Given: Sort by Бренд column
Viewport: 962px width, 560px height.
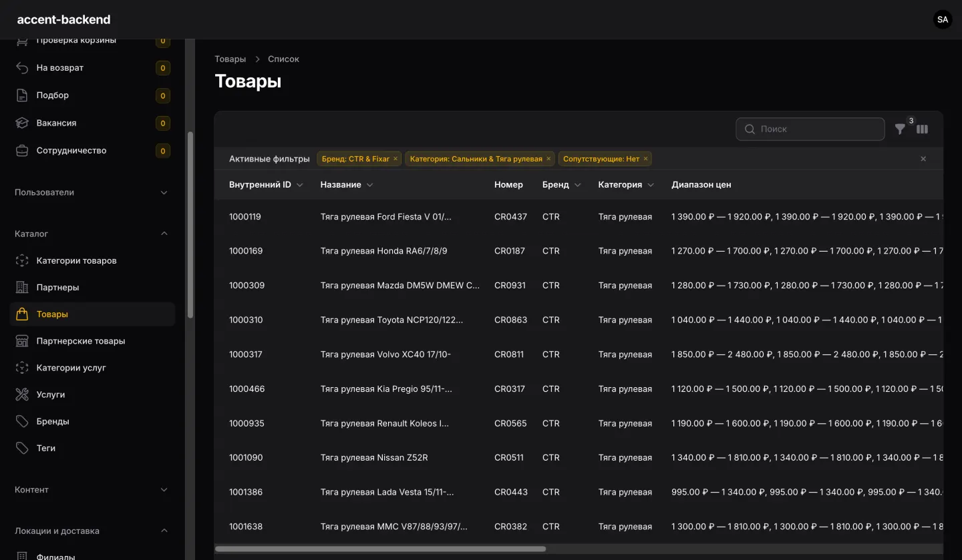Looking at the screenshot, I should coord(562,185).
